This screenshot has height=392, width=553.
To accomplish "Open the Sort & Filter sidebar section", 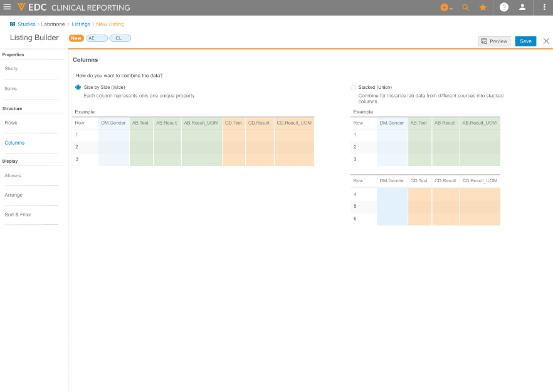I will [x=18, y=215].
